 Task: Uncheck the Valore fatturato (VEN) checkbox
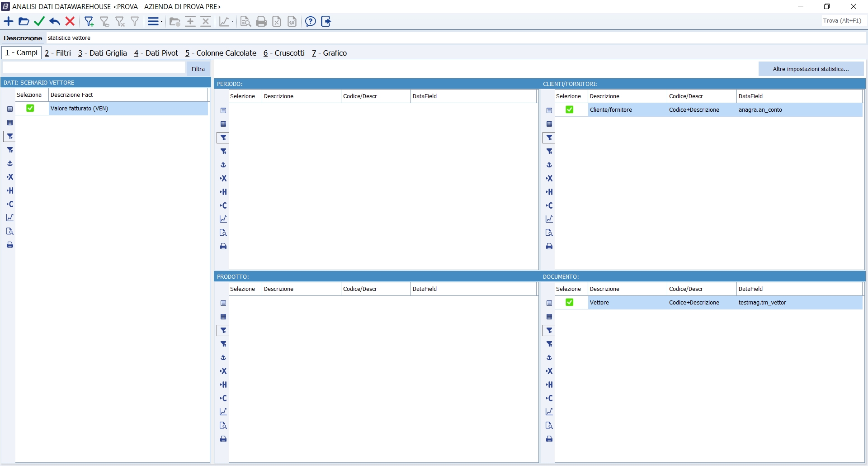click(x=30, y=108)
